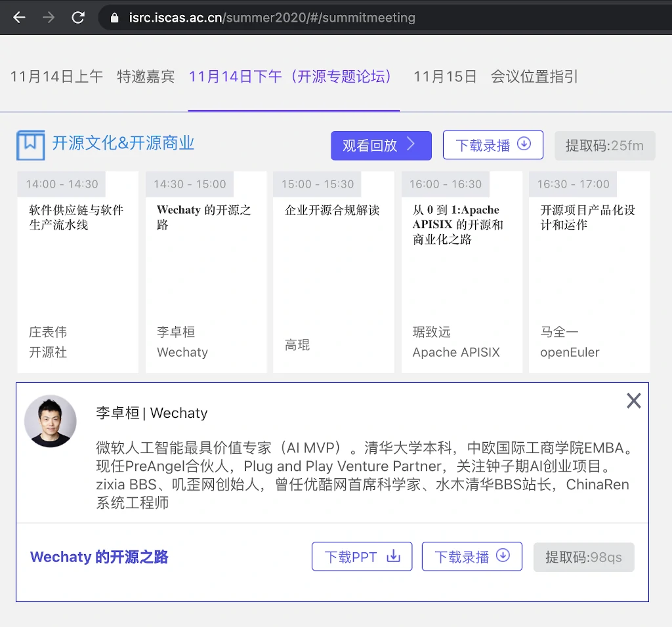
Task: Select the 企业开源合规解读 session card
Action: pos(333,272)
